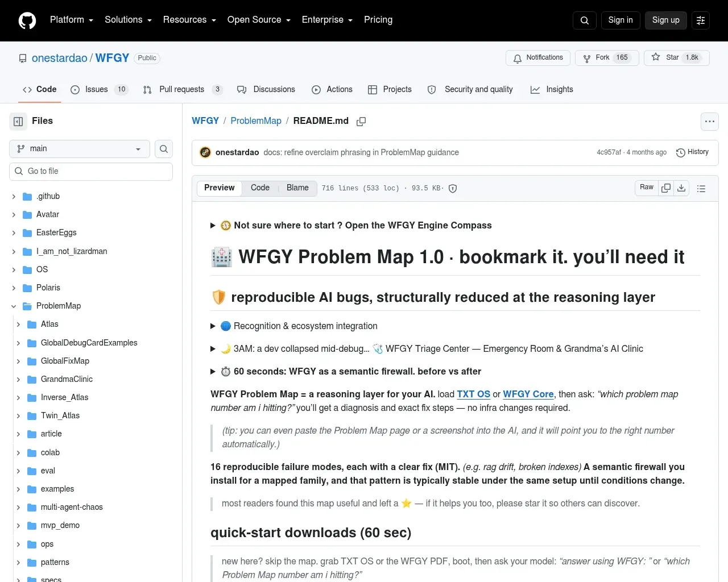Open the Enterprise menu
Screen dimensions: 728x582
[x=327, y=20]
